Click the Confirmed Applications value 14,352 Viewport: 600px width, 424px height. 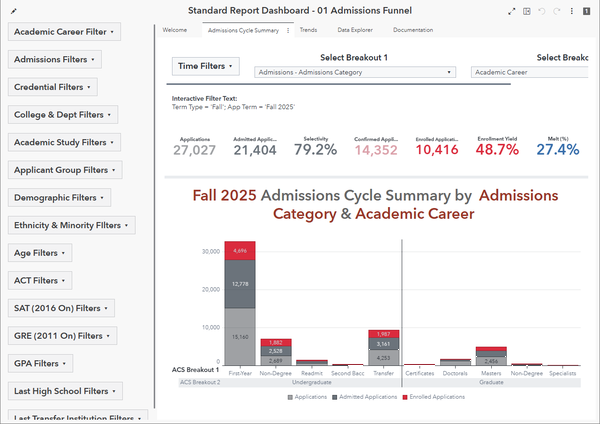376,150
